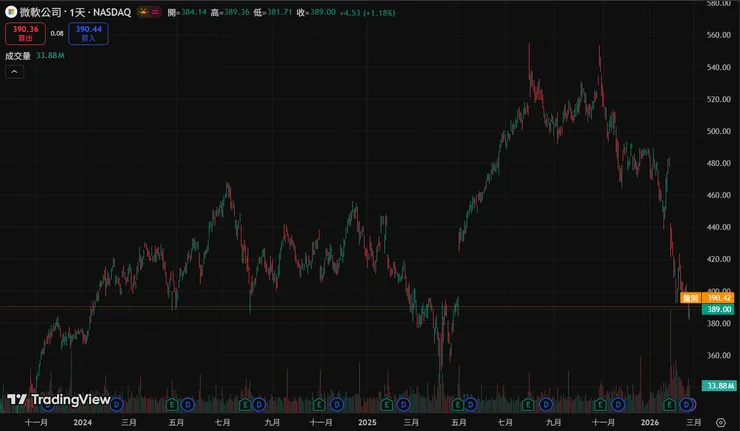
Task: Click the 2024 label on the time axis
Action: pyautogui.click(x=83, y=423)
